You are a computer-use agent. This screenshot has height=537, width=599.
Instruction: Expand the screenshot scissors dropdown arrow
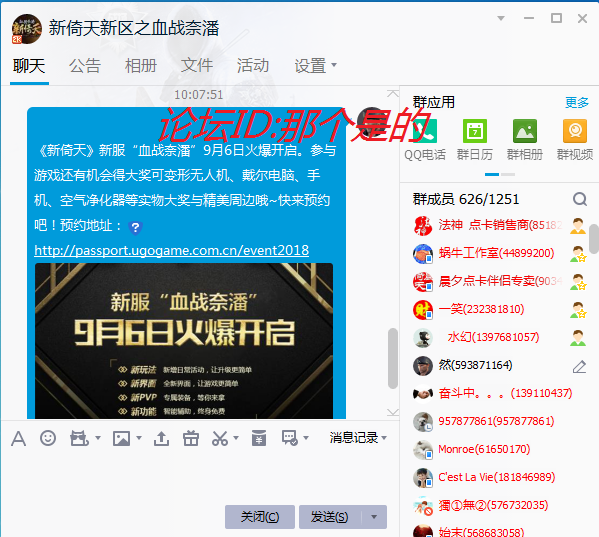[236, 438]
